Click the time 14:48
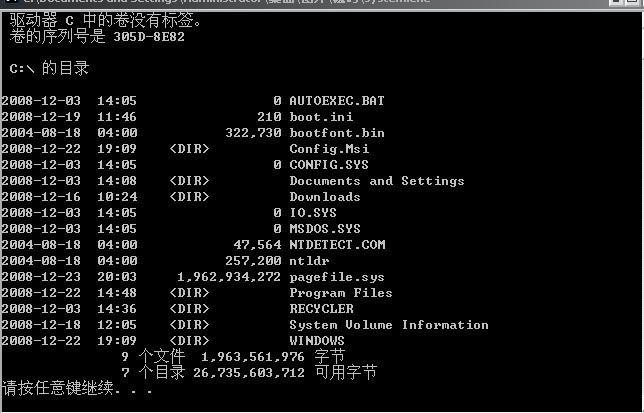 [x=117, y=293]
